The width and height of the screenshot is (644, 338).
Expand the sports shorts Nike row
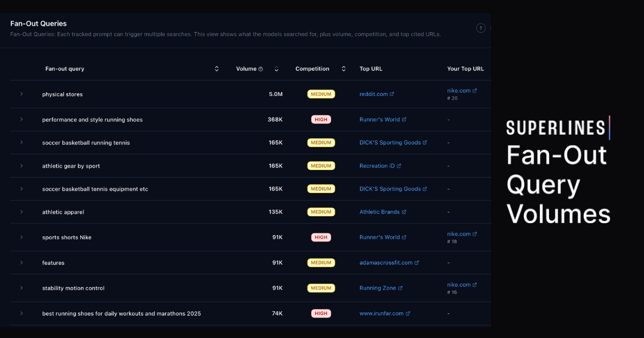pos(21,237)
